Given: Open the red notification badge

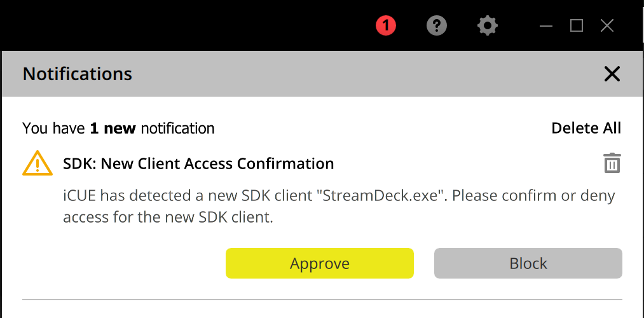Looking at the screenshot, I should pyautogui.click(x=386, y=25).
